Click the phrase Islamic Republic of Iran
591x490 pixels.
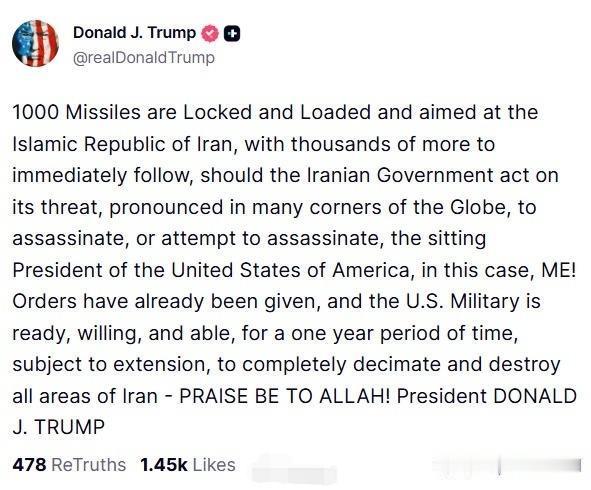[122, 144]
